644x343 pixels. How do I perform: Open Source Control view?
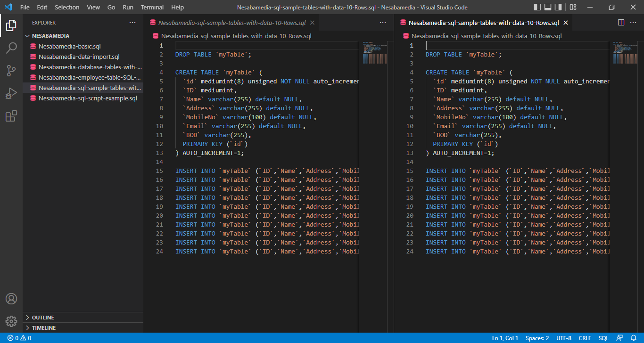[x=11, y=71]
